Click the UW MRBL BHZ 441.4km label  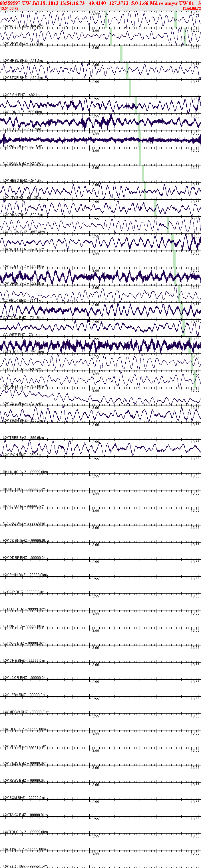tap(24, 61)
